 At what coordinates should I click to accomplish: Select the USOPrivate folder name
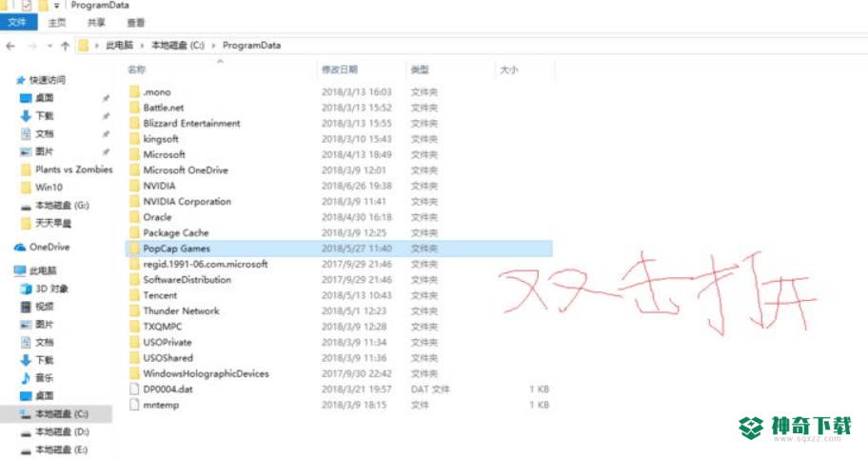(x=168, y=342)
